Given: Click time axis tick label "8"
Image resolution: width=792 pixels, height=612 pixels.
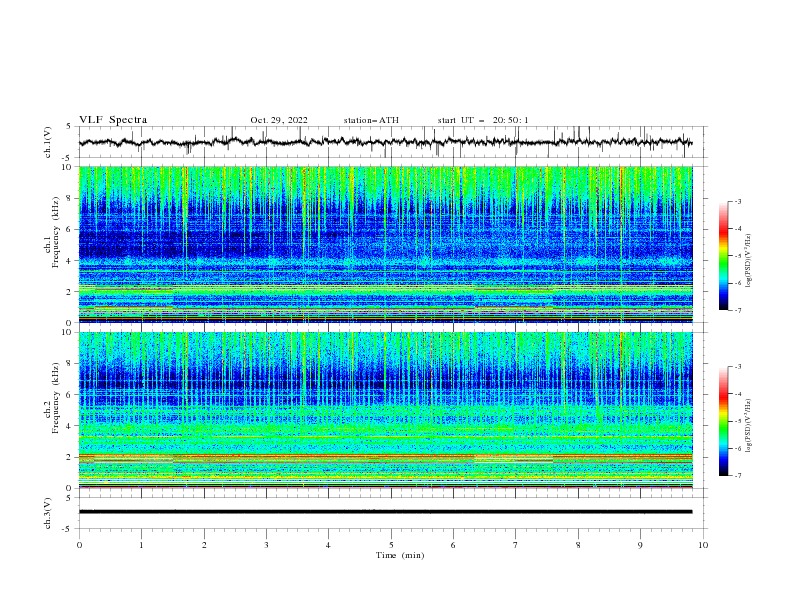Looking at the screenshot, I should pyautogui.click(x=578, y=545).
